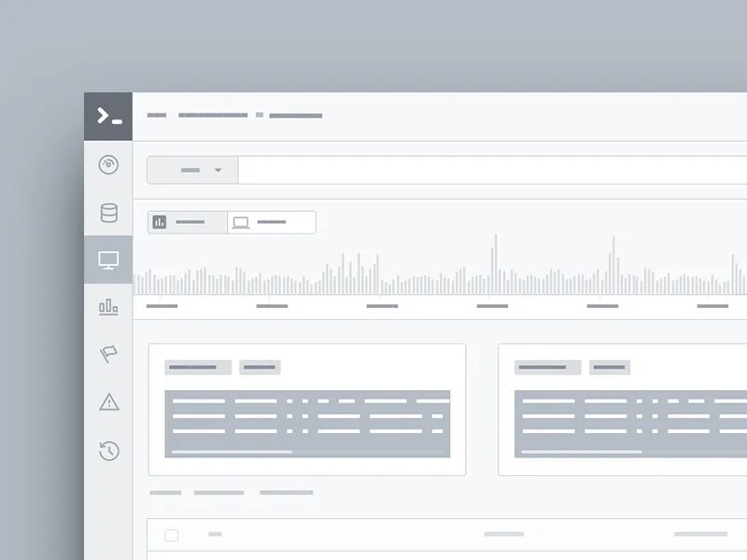Open the history clock sidebar icon
747x560 pixels.
click(x=109, y=451)
